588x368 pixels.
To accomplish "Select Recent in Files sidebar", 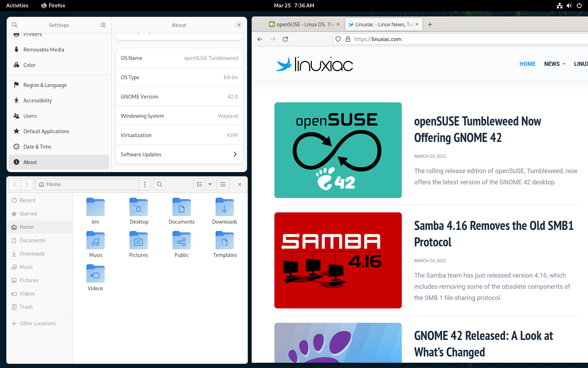I will pyautogui.click(x=39, y=200).
